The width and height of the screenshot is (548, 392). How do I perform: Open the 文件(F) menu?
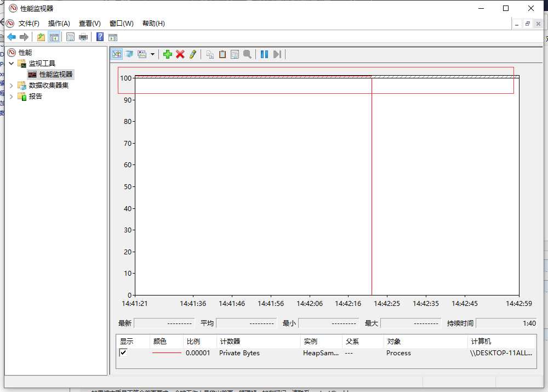point(28,24)
